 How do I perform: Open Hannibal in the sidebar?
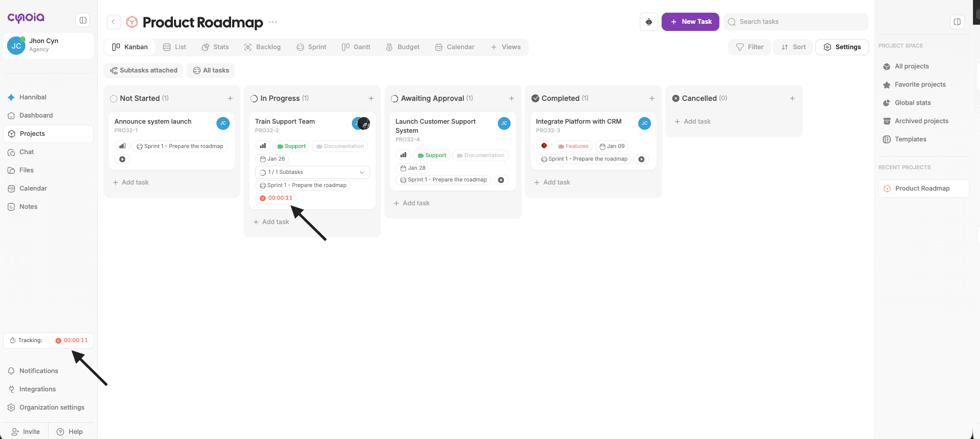[x=48, y=97]
